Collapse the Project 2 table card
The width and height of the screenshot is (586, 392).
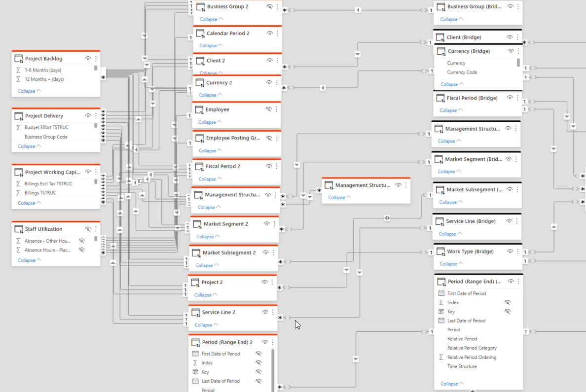coord(206,295)
